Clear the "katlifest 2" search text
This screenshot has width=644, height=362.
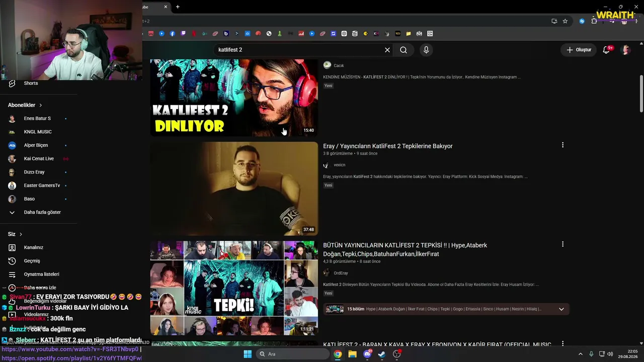387,50
